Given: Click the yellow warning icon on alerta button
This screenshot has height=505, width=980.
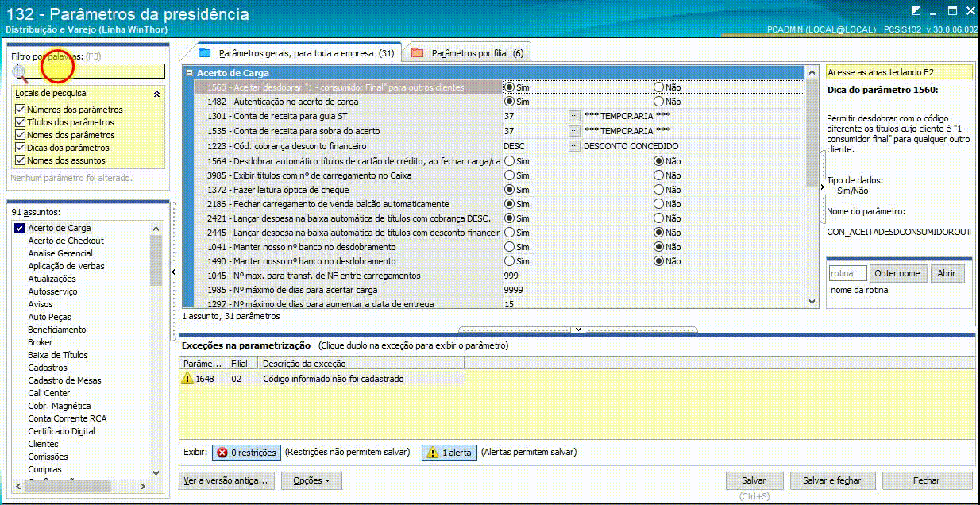Looking at the screenshot, I should click(432, 453).
